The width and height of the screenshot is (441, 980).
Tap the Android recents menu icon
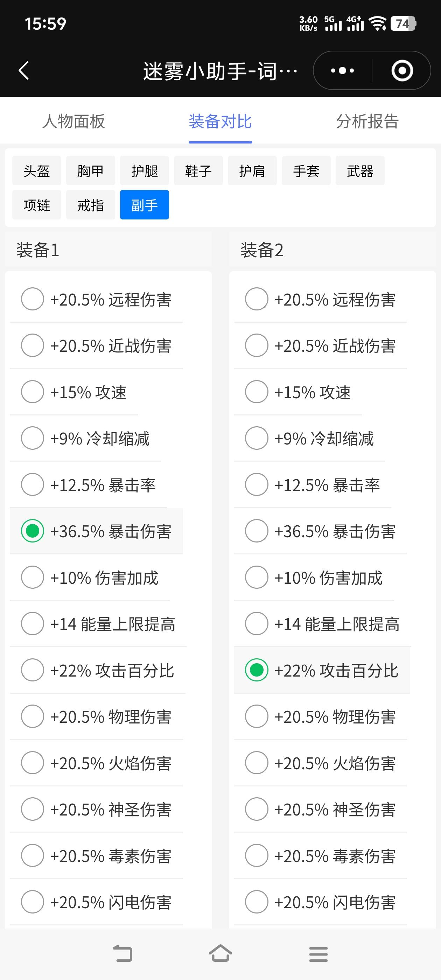coord(318,954)
